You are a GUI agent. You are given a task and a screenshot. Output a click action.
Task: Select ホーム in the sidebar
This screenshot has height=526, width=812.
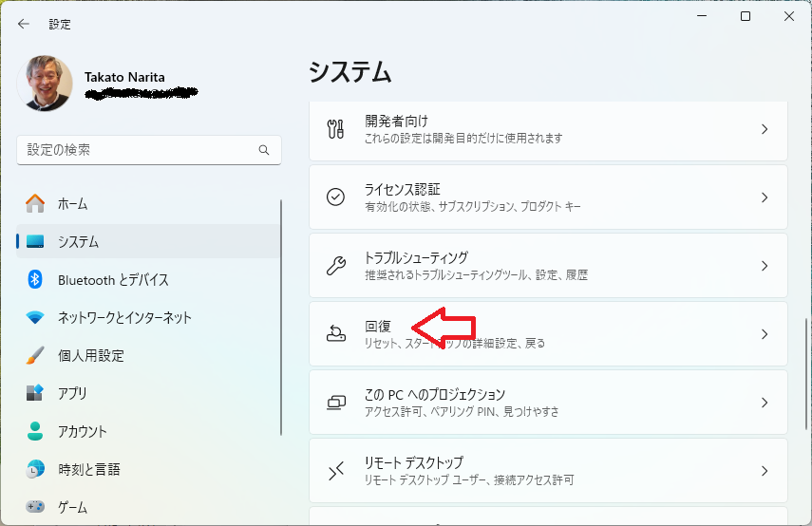pyautogui.click(x=73, y=203)
